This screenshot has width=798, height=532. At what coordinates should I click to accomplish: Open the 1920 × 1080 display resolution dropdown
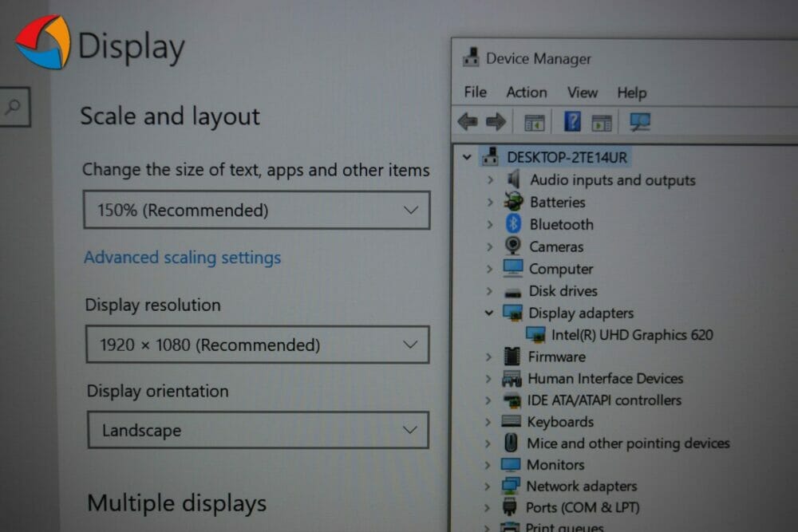[258, 345]
